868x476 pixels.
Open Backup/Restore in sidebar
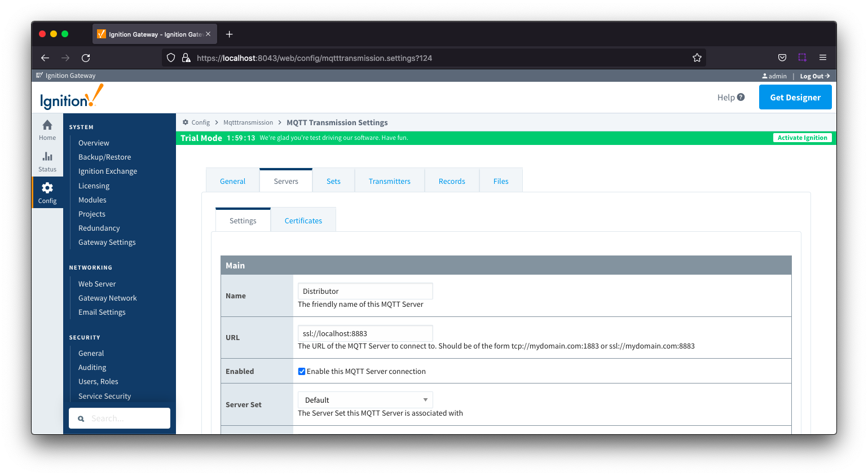tap(104, 157)
